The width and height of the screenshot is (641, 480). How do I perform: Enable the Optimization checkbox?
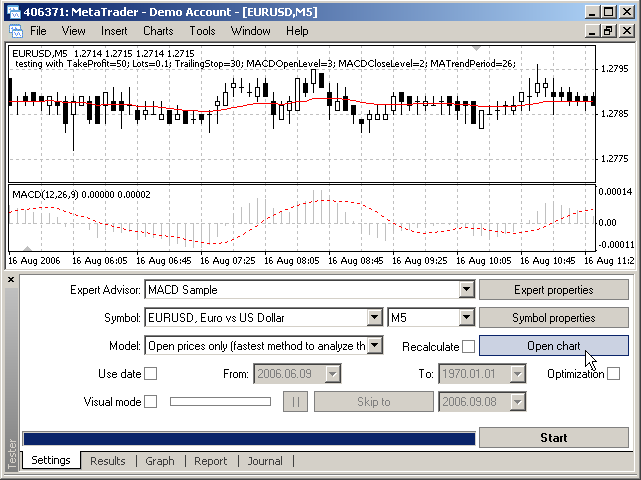(x=613, y=374)
